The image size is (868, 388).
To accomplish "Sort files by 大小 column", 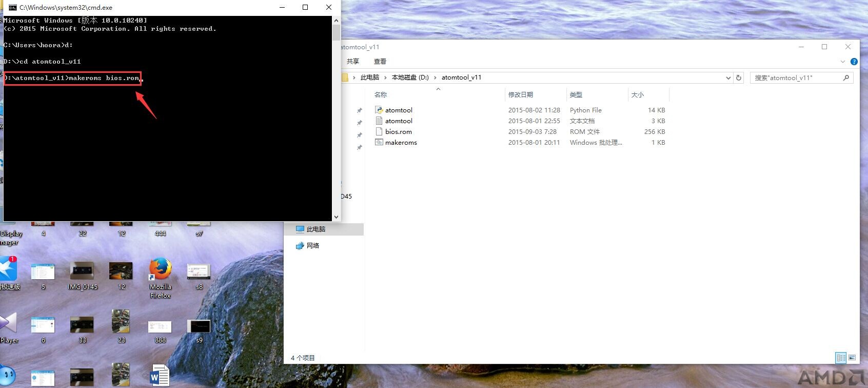I will coord(638,94).
